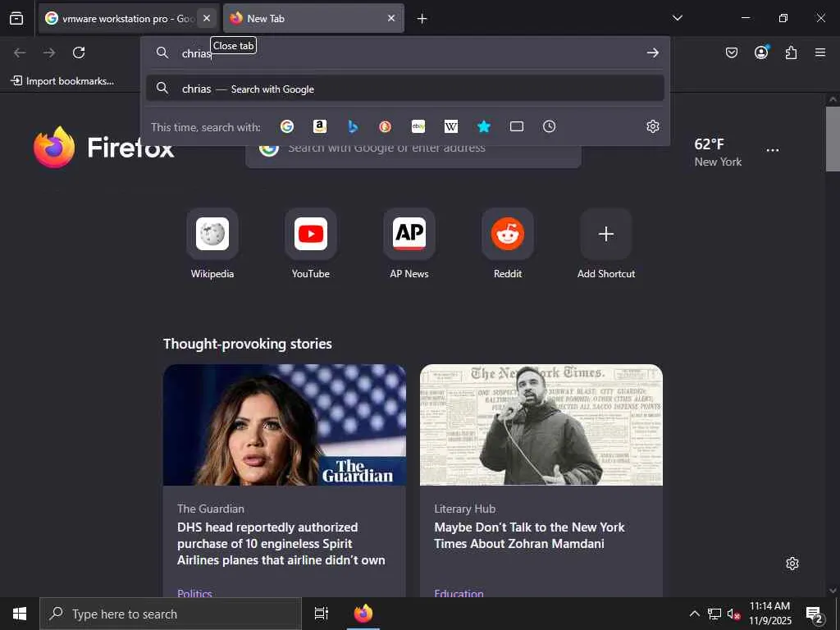Select chrias Search with Google suggestion
Viewport: 840px width, 630px height.
pos(405,89)
